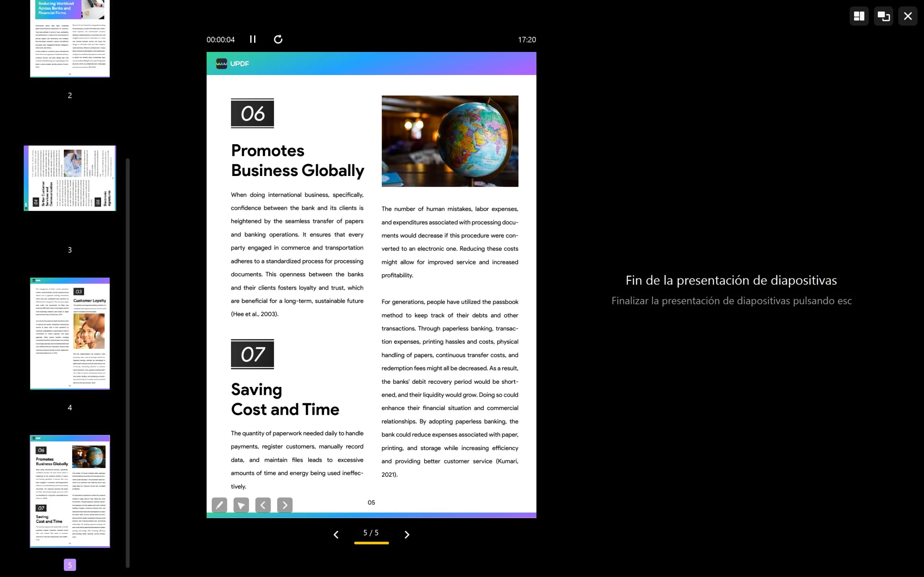Select page 3 thumbnail in sidebar
Image resolution: width=924 pixels, height=577 pixels.
[x=69, y=178]
